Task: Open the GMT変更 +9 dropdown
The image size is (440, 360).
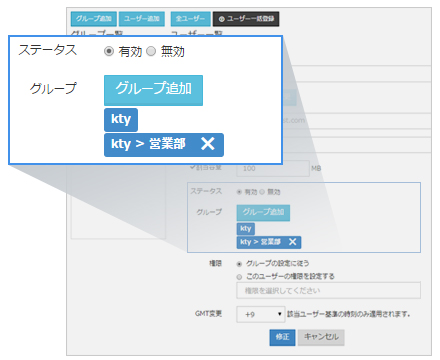Action: coord(261,314)
